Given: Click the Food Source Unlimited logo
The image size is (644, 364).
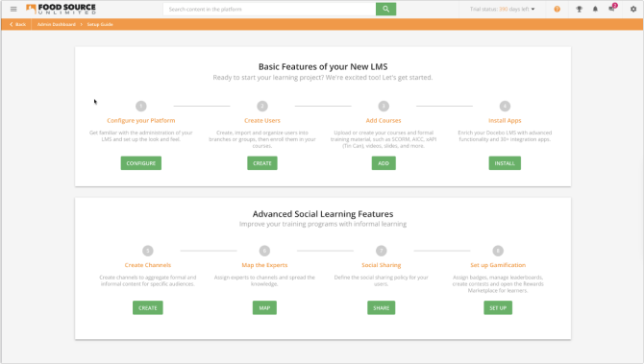Looking at the screenshot, I should 61,9.
